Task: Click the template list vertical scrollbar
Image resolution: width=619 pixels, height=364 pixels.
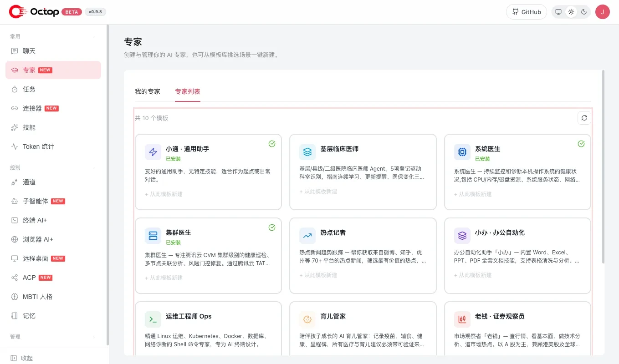Action: [604, 167]
